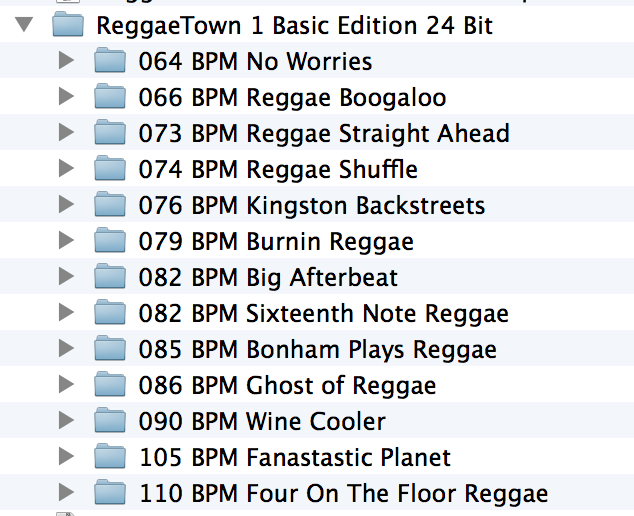Image resolution: width=634 pixels, height=516 pixels.
Task: Click the ReggaeTown 1 Basic Edition folder icon
Action: tap(67, 25)
